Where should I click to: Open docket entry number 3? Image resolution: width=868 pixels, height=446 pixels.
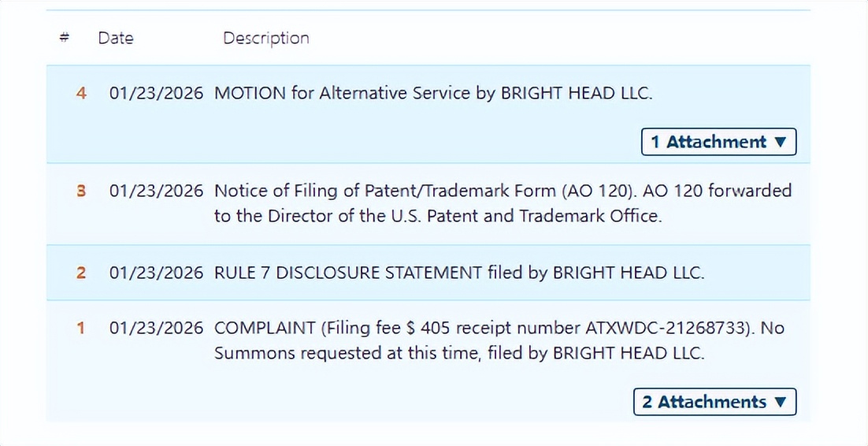click(x=81, y=191)
